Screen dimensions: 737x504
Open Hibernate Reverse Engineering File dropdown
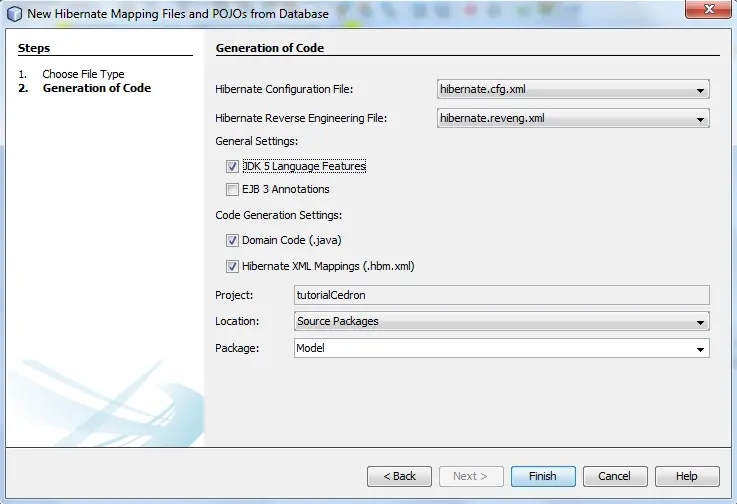pos(573,118)
